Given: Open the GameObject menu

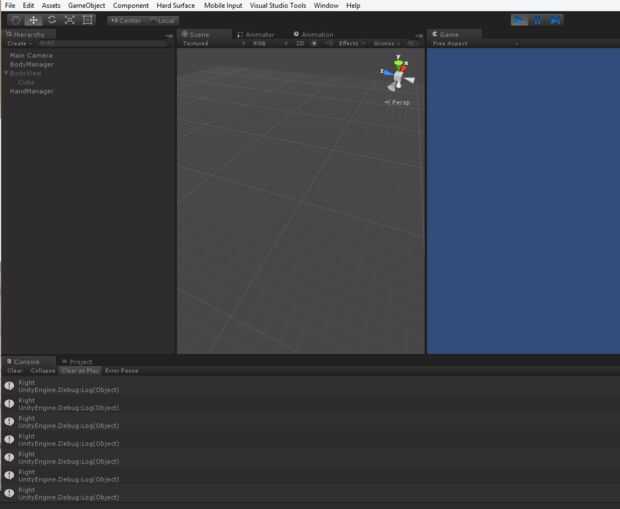Looking at the screenshot, I should point(87,5).
